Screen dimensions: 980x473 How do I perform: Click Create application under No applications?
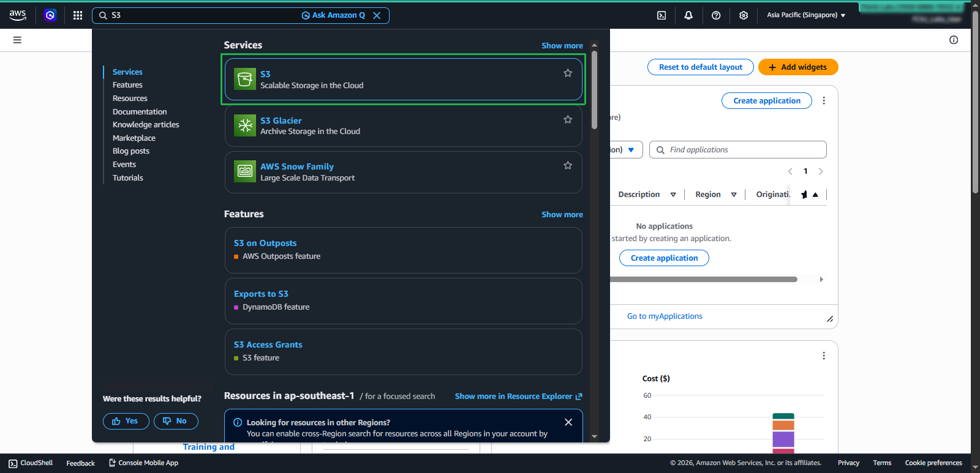click(x=664, y=258)
